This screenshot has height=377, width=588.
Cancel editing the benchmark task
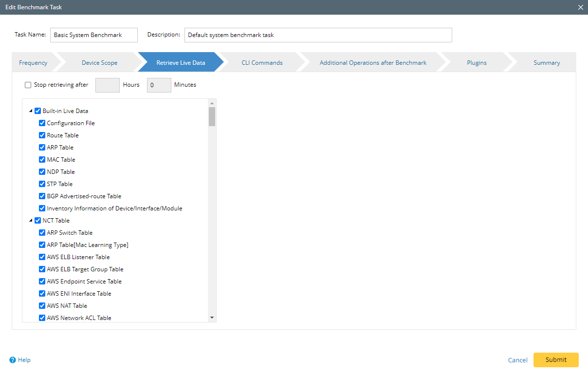[x=517, y=360]
